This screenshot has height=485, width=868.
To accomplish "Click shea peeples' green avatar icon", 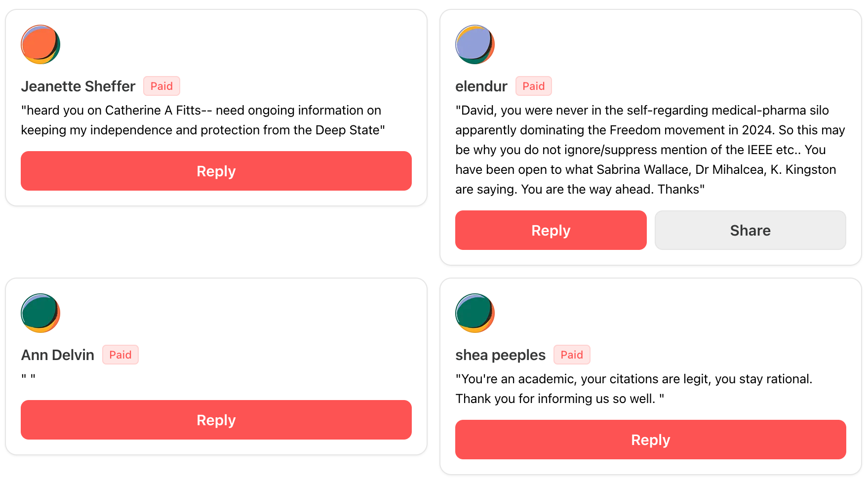I will 474,313.
